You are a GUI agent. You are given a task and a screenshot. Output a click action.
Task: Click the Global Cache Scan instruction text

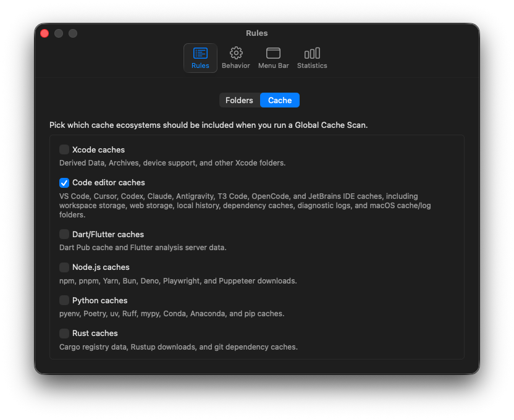pos(208,125)
